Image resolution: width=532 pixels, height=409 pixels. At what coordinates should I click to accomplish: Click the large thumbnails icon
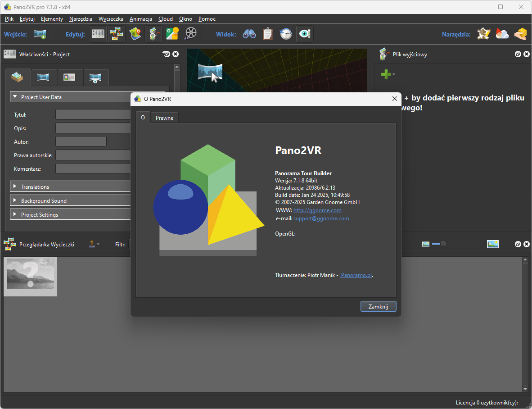click(493, 244)
